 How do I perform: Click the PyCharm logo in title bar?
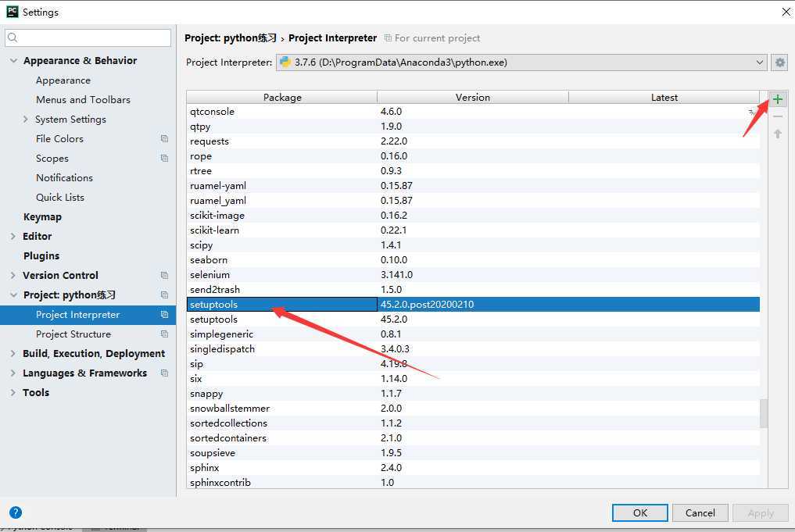coord(13,12)
